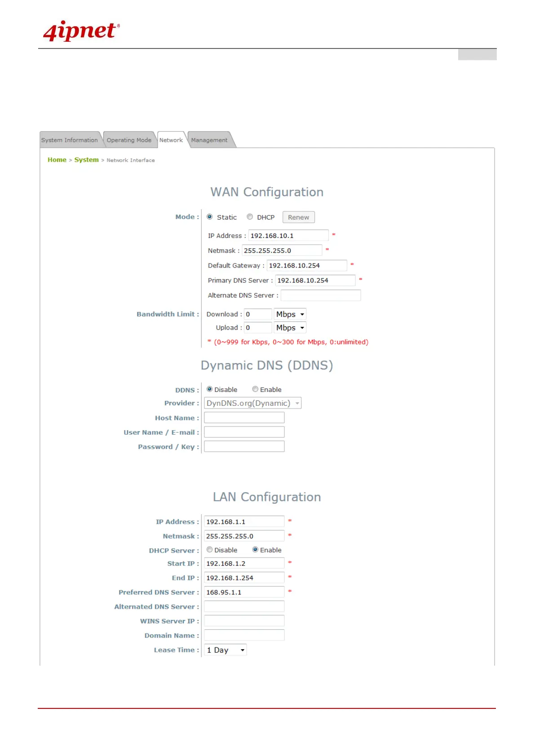
Task: Click the LAN Domain Name field
Action: pyautogui.click(x=244, y=635)
